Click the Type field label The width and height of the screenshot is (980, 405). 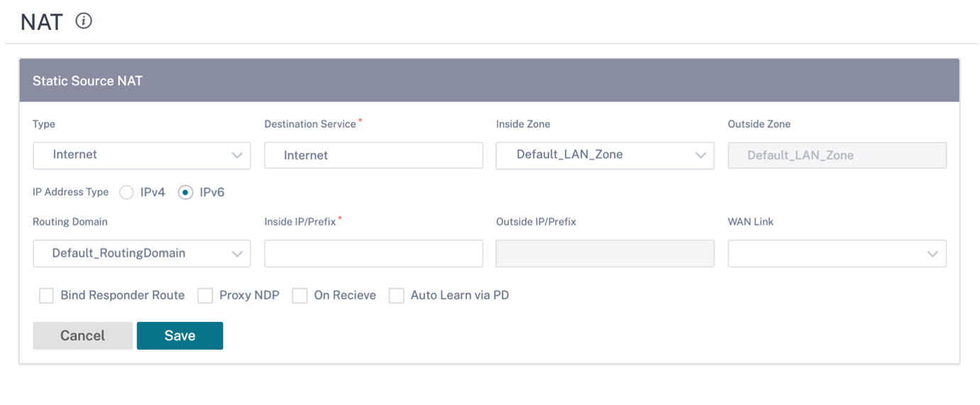[44, 124]
